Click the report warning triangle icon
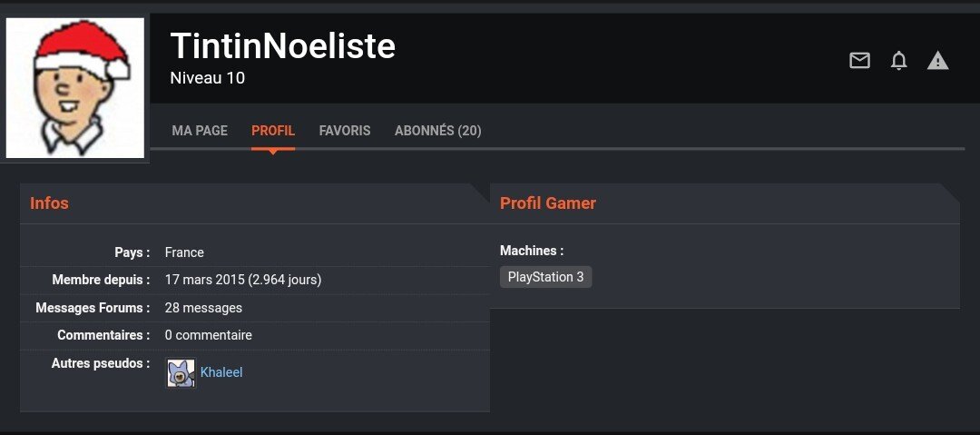Viewport: 980px width, 435px height. (x=937, y=61)
